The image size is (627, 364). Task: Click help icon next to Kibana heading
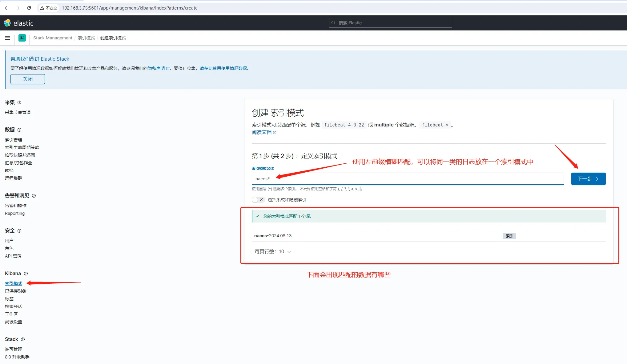point(26,274)
